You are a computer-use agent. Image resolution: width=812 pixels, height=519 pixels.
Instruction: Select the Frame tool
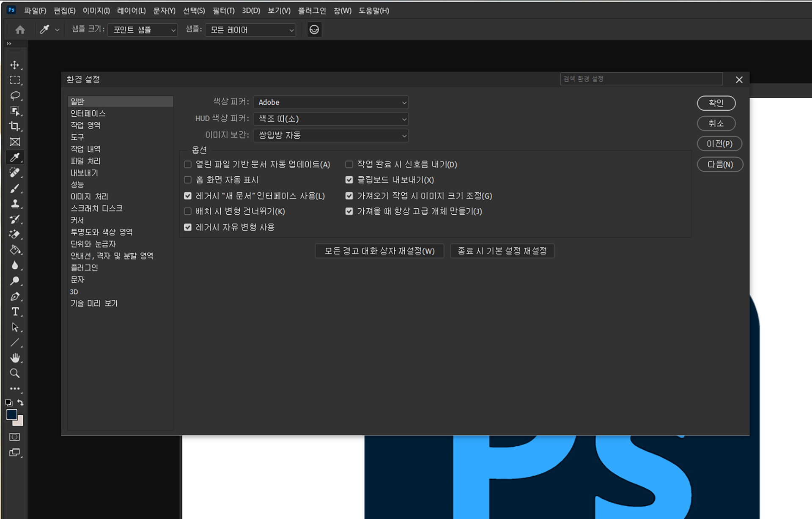pyautogui.click(x=15, y=142)
